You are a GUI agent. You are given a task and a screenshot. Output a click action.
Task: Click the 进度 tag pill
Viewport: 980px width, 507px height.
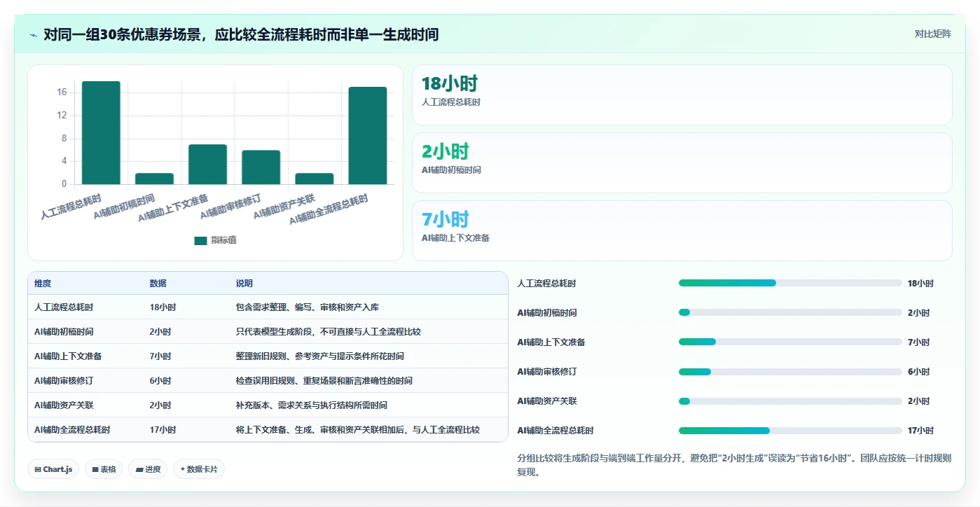pyautogui.click(x=148, y=469)
